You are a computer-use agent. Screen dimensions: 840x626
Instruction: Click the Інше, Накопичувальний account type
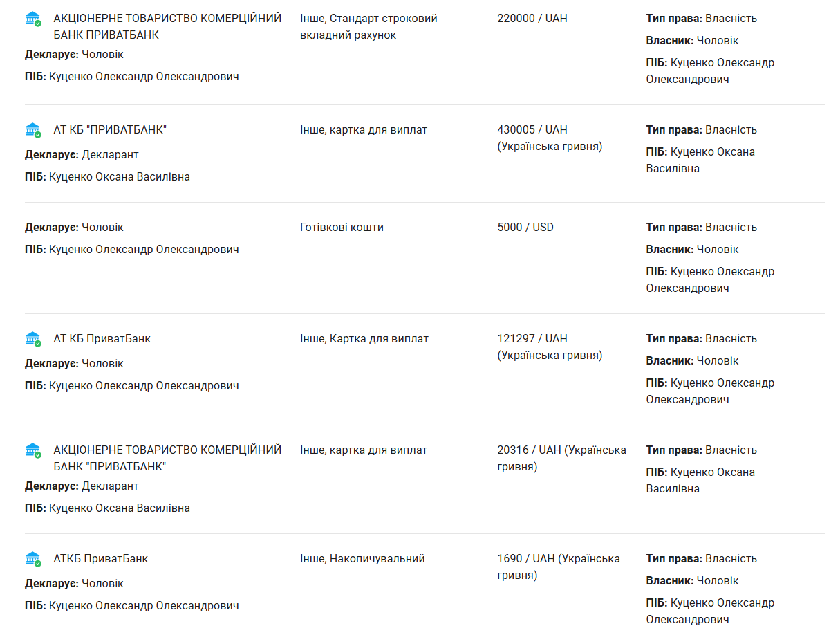[x=362, y=559]
